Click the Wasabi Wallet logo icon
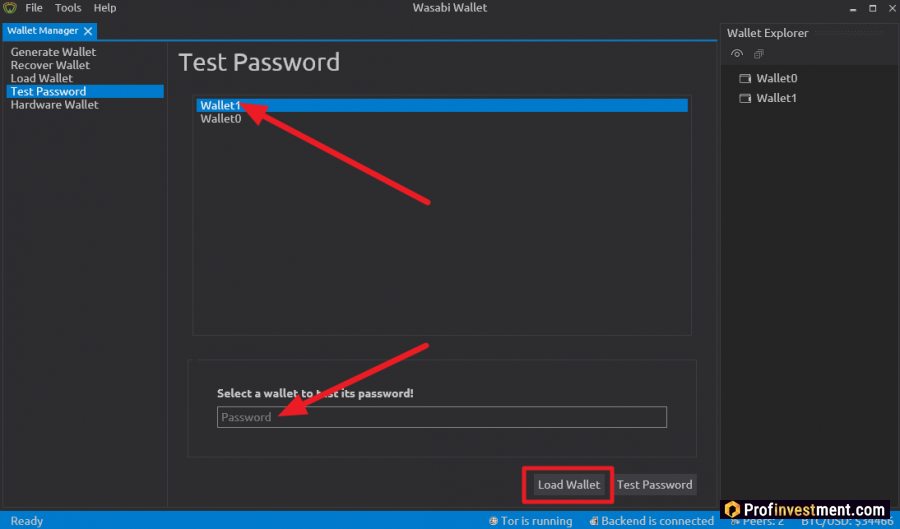 click(x=9, y=8)
